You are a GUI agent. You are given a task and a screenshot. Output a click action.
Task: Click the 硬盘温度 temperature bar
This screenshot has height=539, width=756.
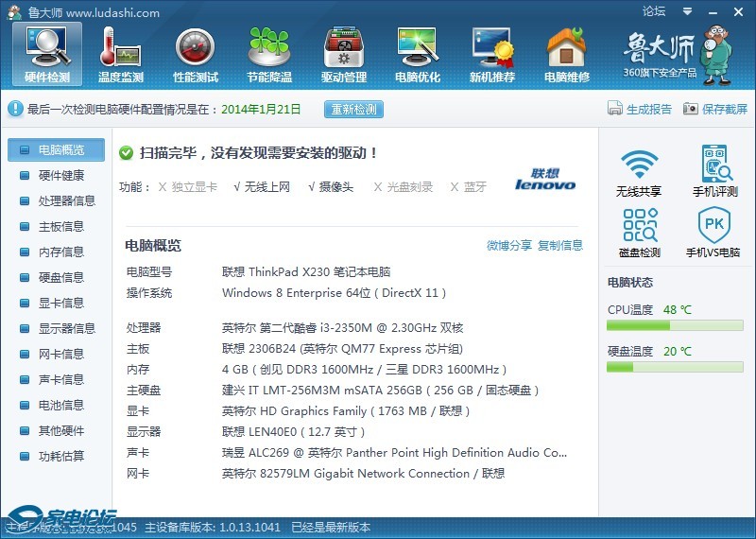coord(675,367)
